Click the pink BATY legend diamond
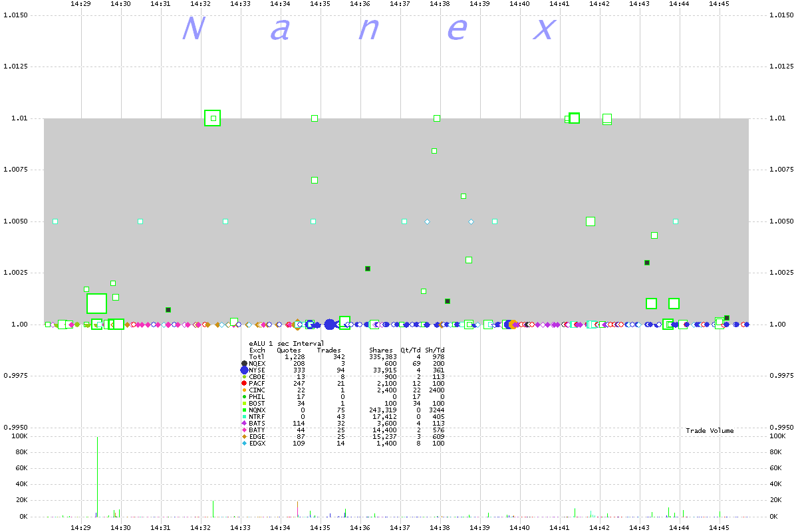The width and height of the screenshot is (798, 532). click(244, 430)
